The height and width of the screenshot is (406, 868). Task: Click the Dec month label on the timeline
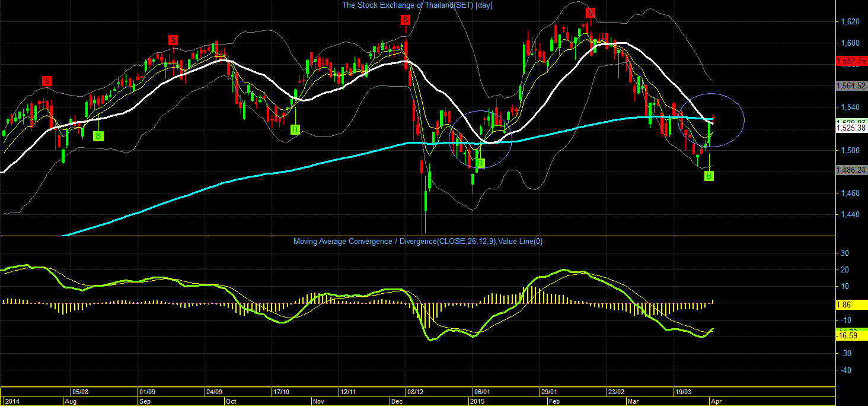coord(397,401)
